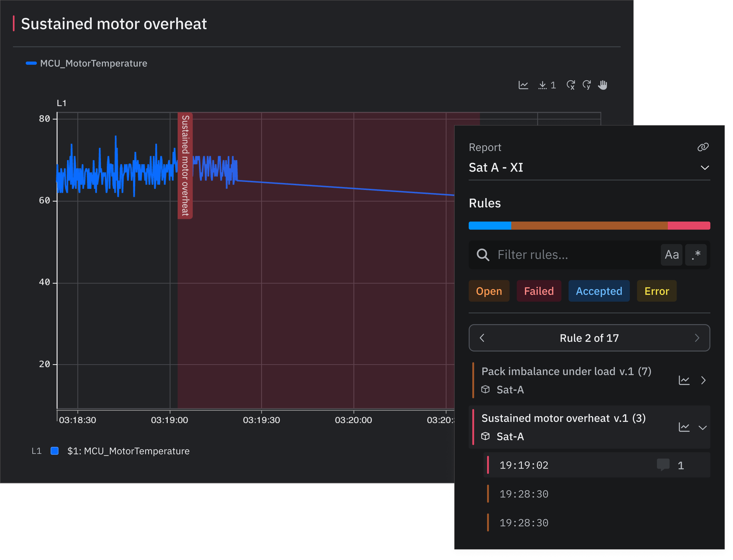Click the Rule 2 of 17 label
The image size is (733, 560).
[x=589, y=338]
